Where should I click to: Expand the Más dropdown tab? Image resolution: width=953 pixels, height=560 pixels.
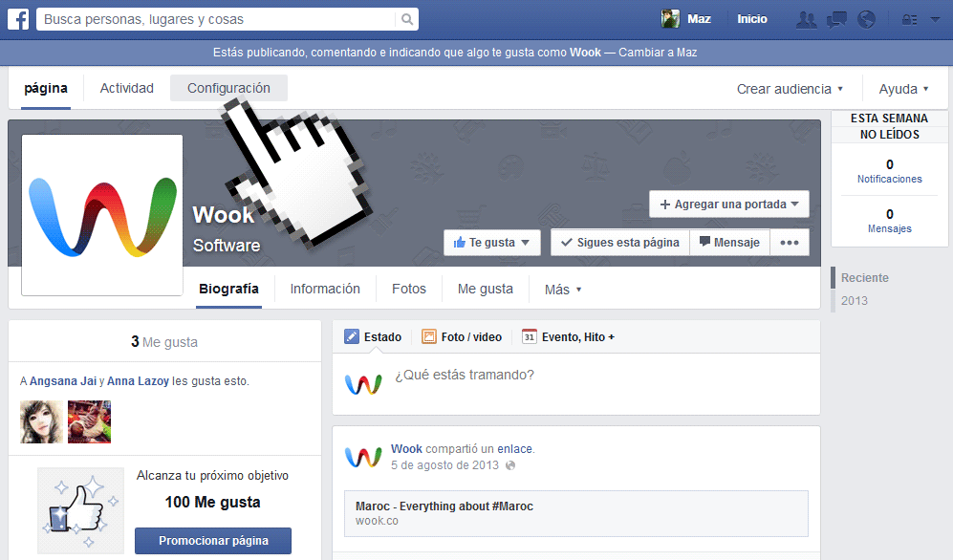pyautogui.click(x=563, y=290)
